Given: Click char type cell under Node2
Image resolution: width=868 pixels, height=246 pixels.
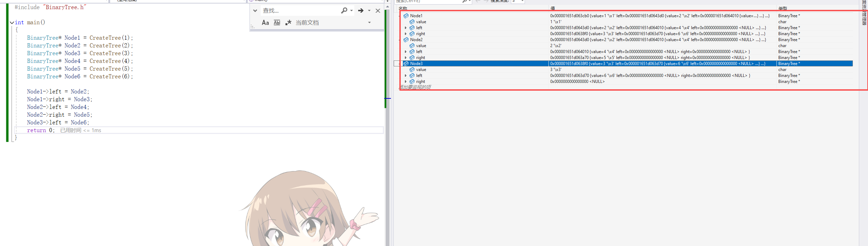Looking at the screenshot, I should [x=782, y=46].
